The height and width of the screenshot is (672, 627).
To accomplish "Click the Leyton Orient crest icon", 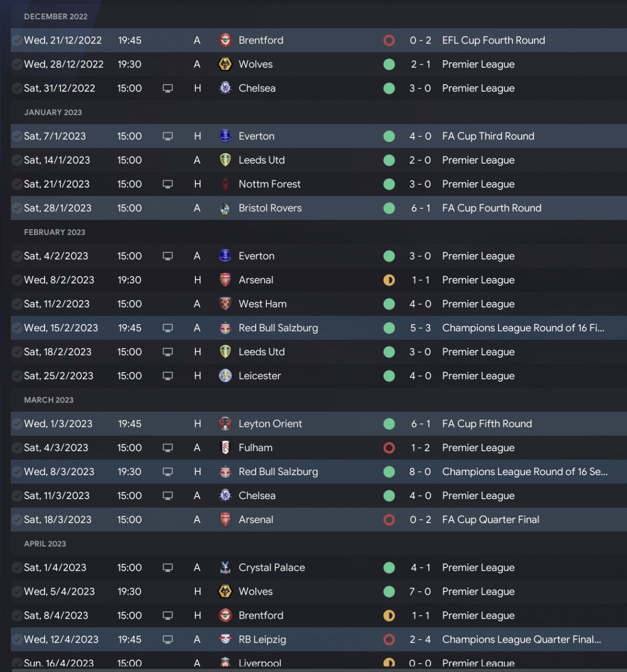I will click(x=225, y=424).
